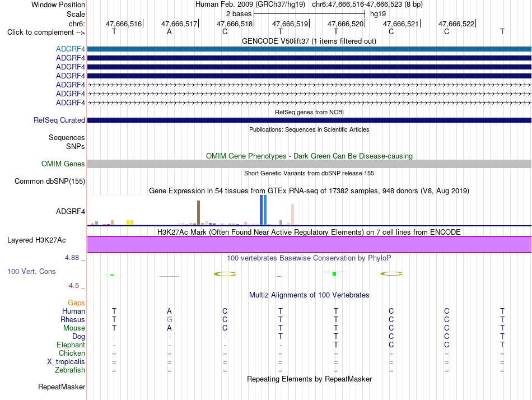
Task: Click the gray 'G' in Rhesus alignment
Action: coord(169,319)
